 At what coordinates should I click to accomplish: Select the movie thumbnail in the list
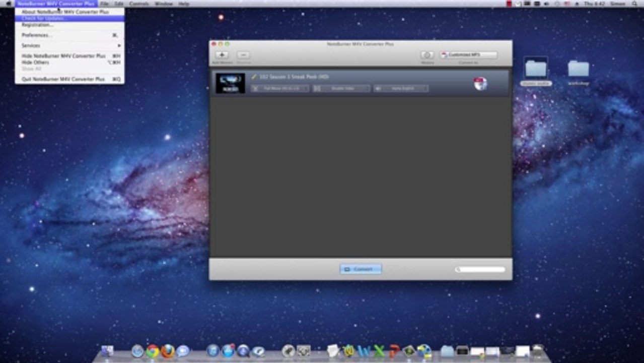[231, 83]
